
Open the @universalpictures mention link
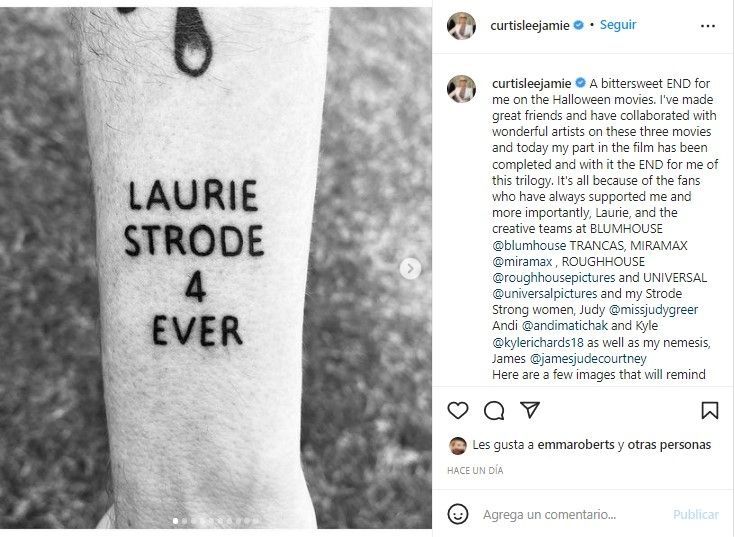544,294
